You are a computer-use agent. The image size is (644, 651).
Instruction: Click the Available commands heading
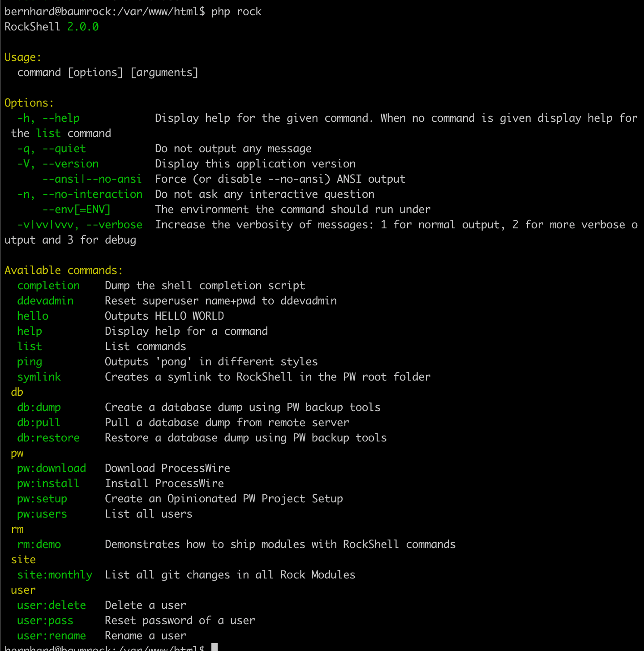tap(63, 270)
